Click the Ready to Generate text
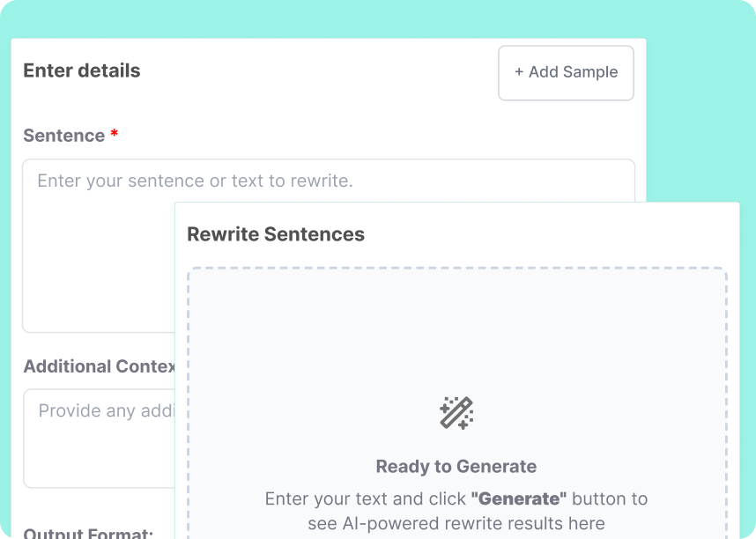 pyautogui.click(x=456, y=466)
